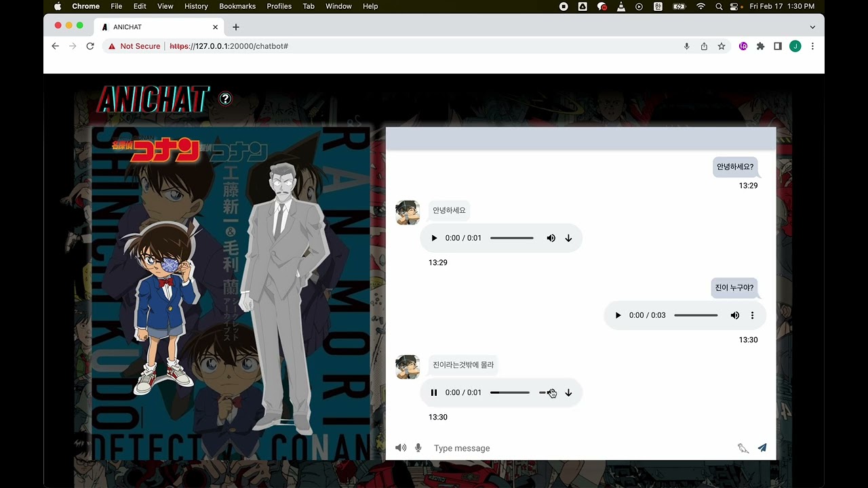Open the Window menu
The width and height of the screenshot is (868, 488).
click(338, 6)
